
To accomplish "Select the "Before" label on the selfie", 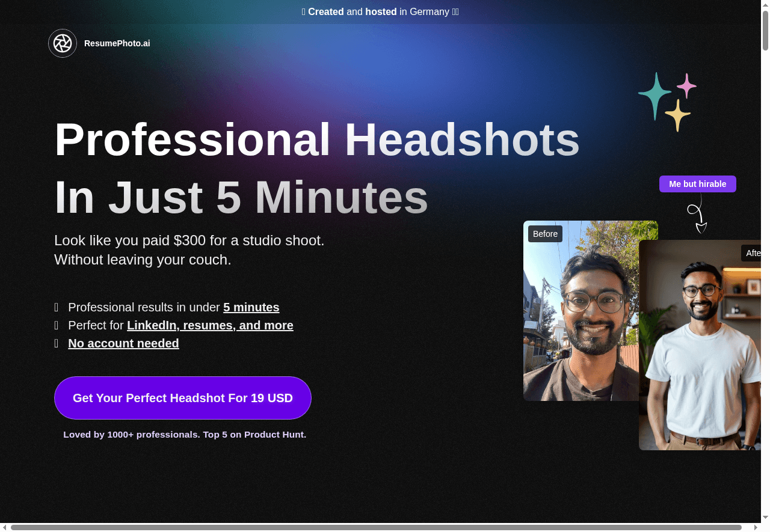I will (x=545, y=234).
